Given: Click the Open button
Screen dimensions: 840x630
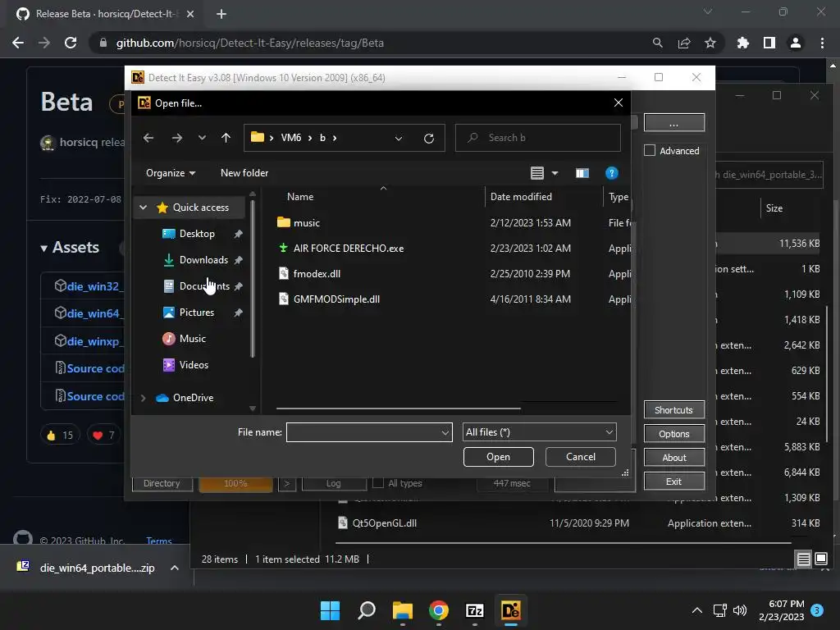Looking at the screenshot, I should [498, 457].
